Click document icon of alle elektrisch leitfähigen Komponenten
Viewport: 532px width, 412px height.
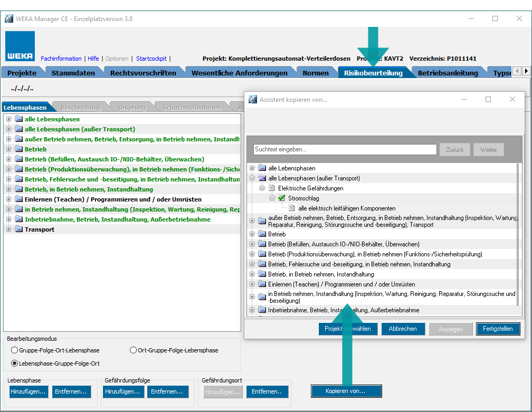pos(292,208)
